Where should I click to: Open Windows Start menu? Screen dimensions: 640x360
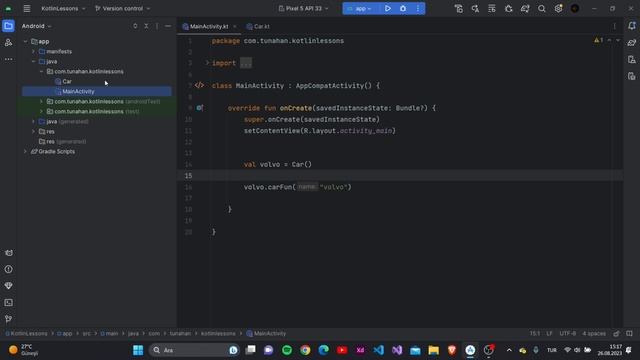(x=138, y=350)
